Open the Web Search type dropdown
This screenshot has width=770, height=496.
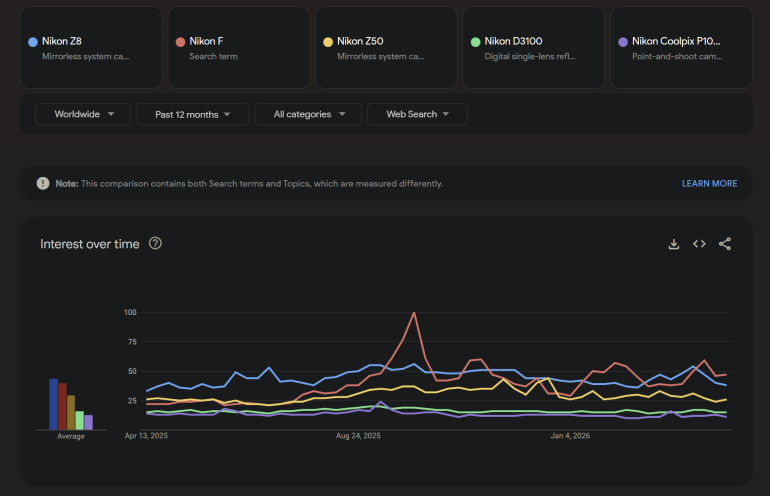tap(417, 114)
